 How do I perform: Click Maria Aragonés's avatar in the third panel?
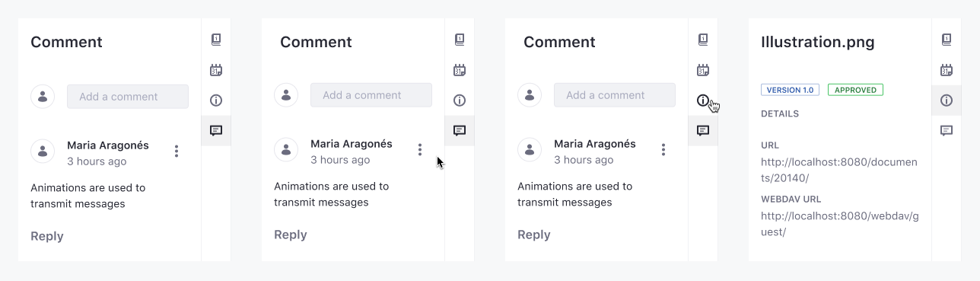(530, 149)
